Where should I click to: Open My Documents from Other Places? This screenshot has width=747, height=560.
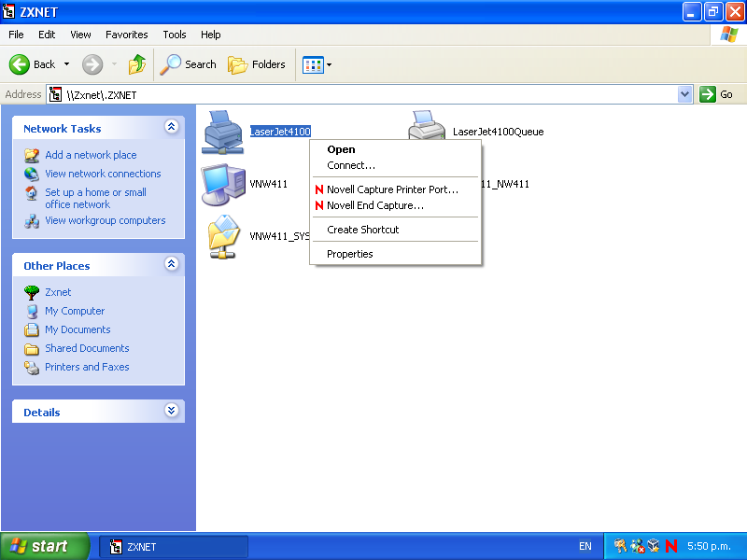[78, 329]
